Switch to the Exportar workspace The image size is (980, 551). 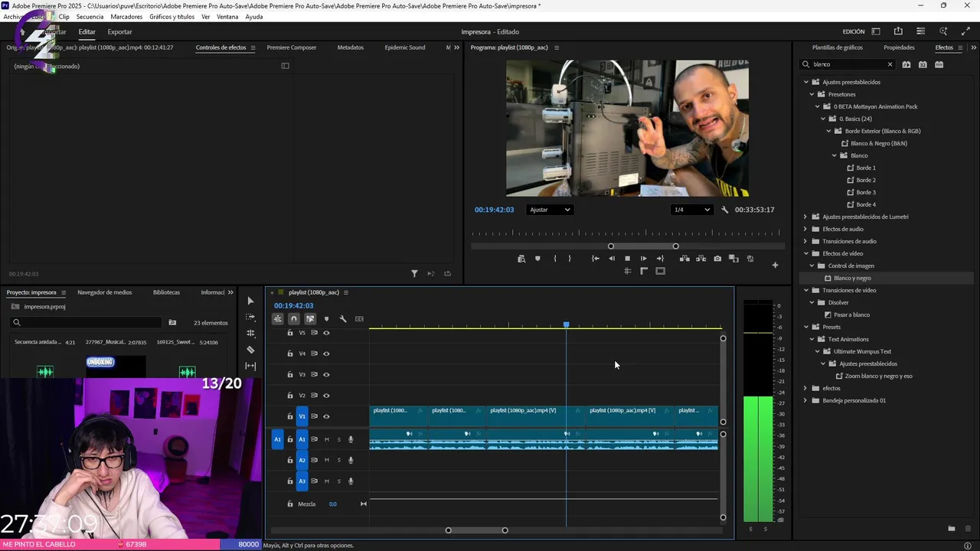coord(119,31)
